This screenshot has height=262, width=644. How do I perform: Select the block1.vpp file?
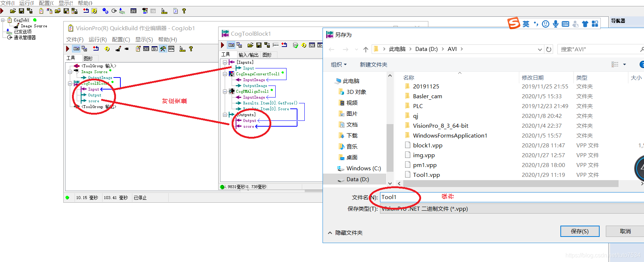coord(428,145)
